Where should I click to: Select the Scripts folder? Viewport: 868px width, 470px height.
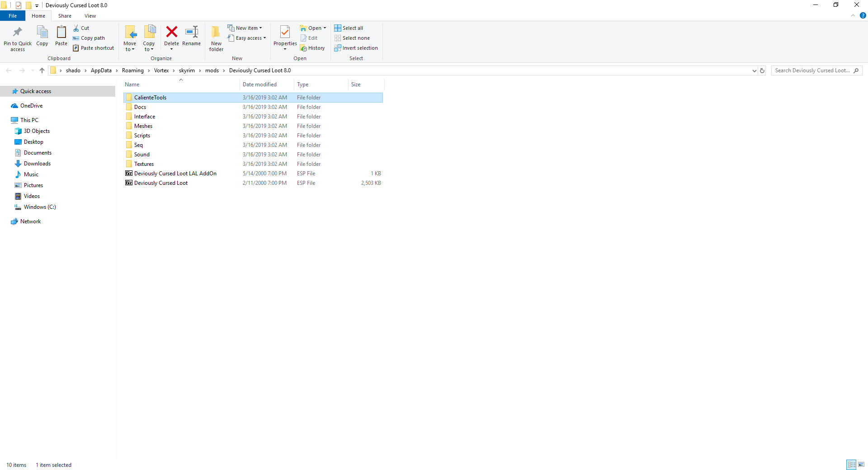253,136
